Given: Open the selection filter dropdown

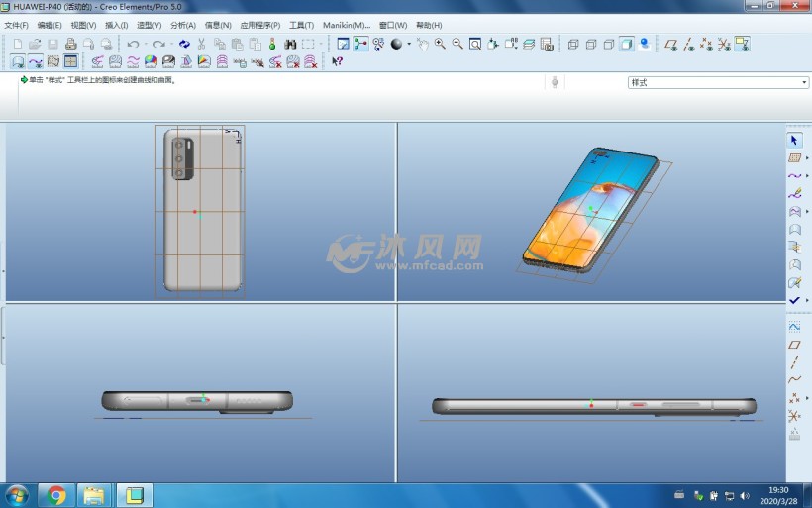Looking at the screenshot, I should [x=718, y=82].
